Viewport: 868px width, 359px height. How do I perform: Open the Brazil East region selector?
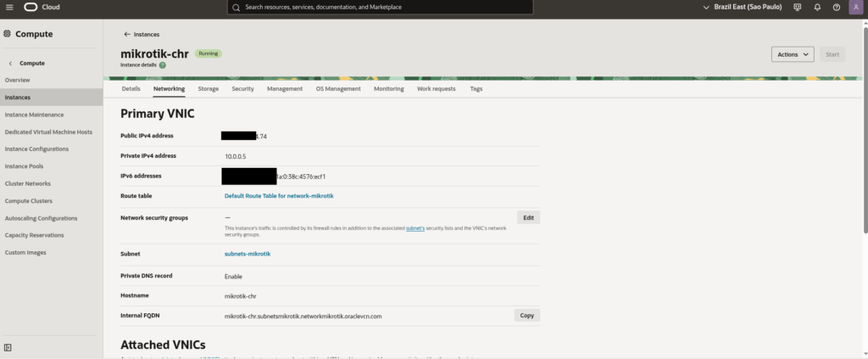coord(743,7)
